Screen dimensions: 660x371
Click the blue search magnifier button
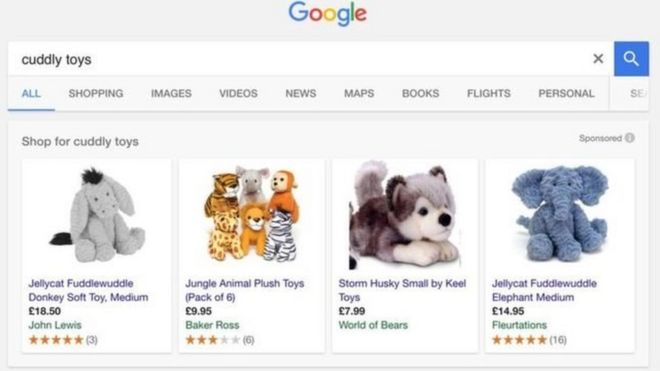(631, 59)
